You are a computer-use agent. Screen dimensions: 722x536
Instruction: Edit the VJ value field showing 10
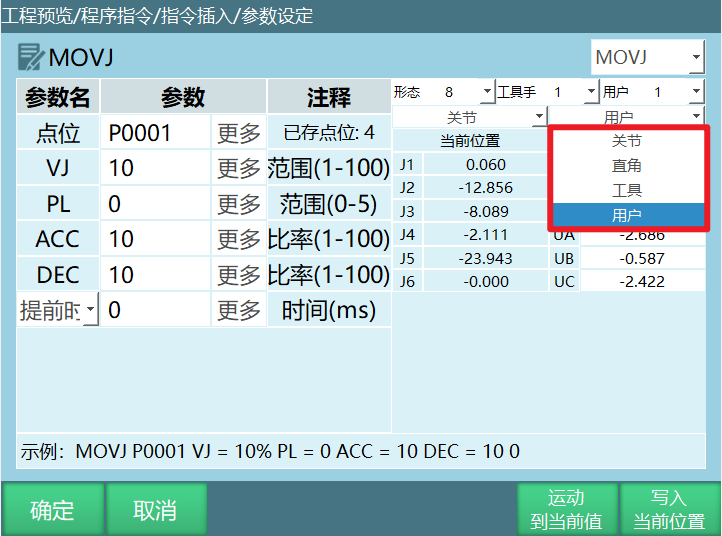click(x=156, y=168)
